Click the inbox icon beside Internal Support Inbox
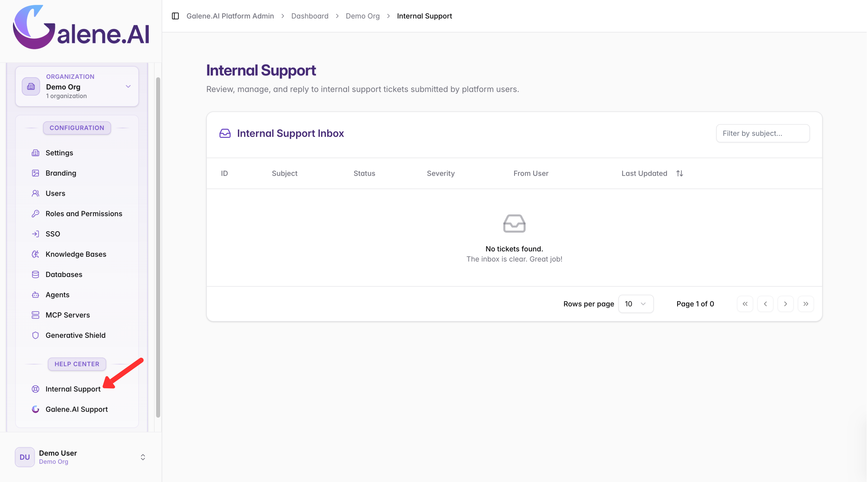This screenshot has width=868, height=482. pyautogui.click(x=225, y=134)
